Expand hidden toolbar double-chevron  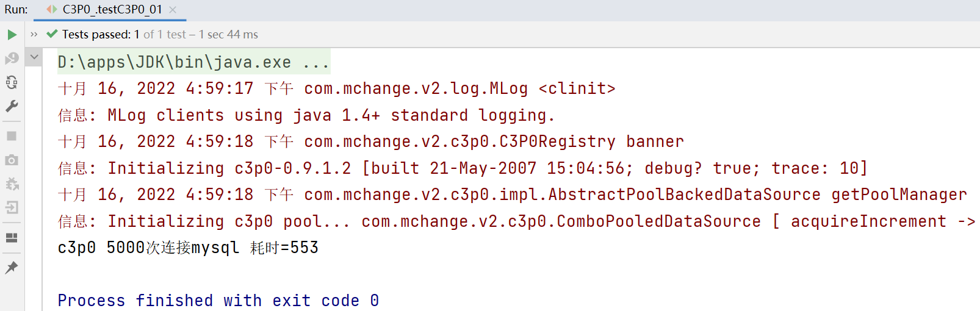click(x=34, y=35)
